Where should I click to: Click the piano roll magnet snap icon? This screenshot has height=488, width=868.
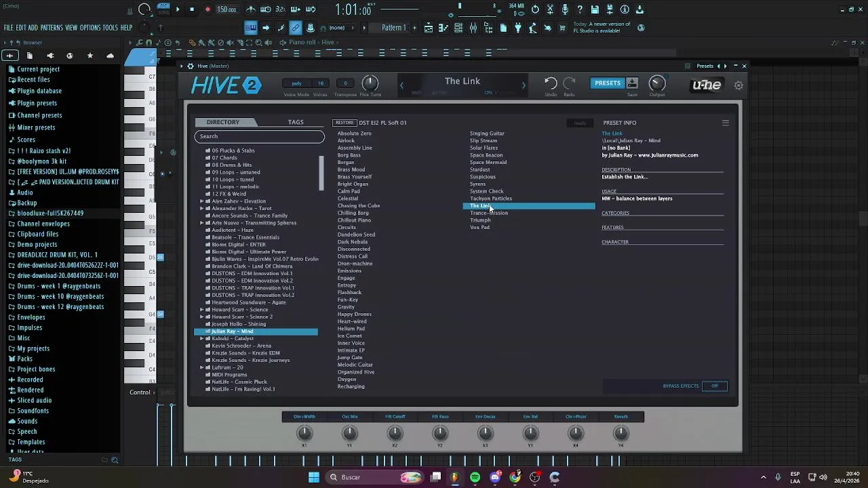pos(149,43)
